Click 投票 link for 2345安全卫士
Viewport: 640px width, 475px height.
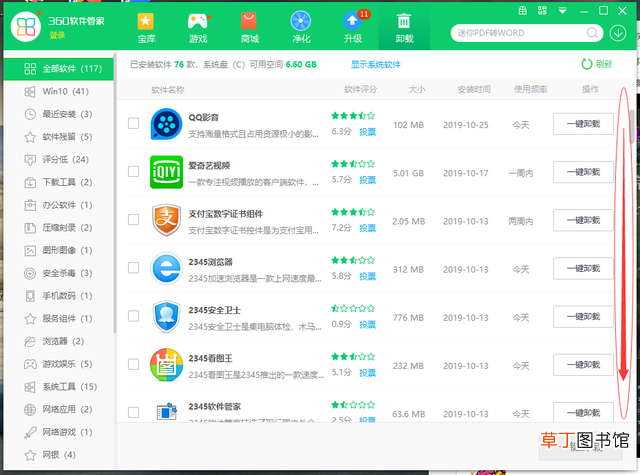[367, 324]
